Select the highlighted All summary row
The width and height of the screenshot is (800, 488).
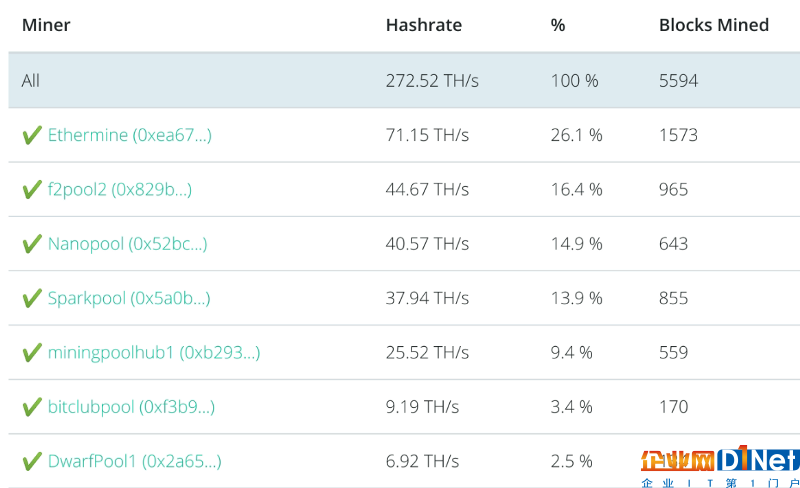[x=404, y=80]
